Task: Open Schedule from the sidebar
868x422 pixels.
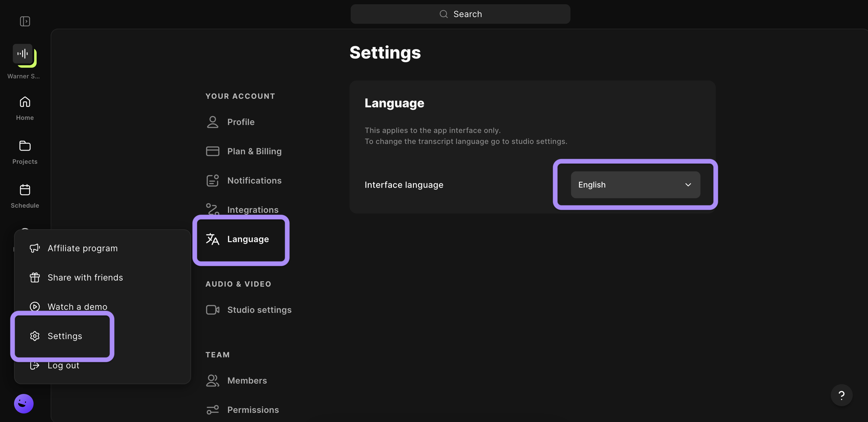Action: click(x=25, y=196)
